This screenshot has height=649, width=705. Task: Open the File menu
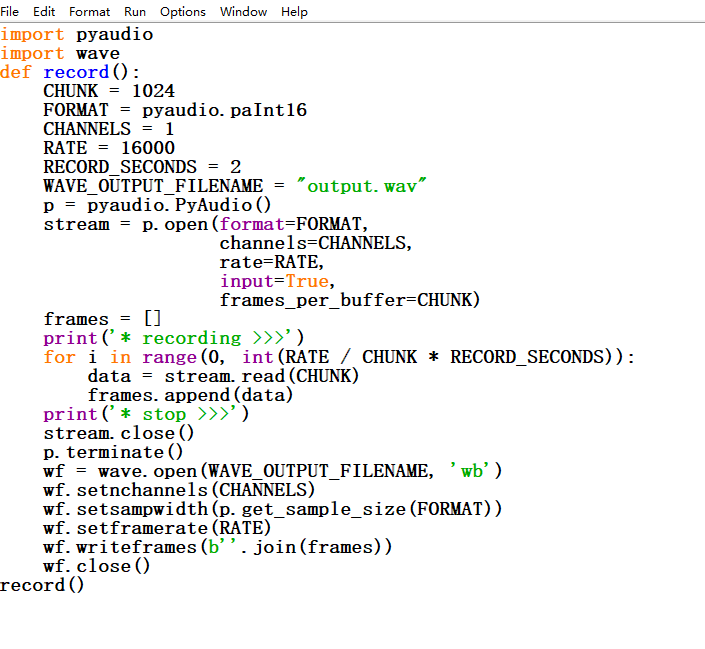(9, 11)
